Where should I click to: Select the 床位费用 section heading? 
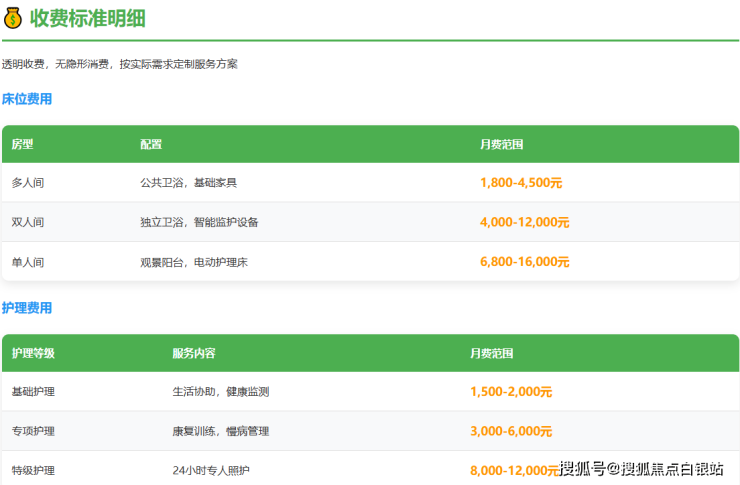click(x=27, y=99)
